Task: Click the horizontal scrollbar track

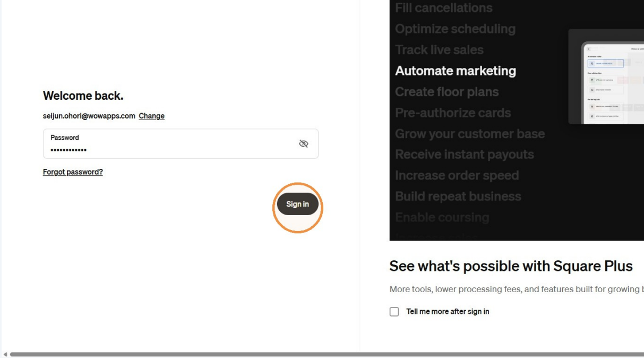Action: 327,354
